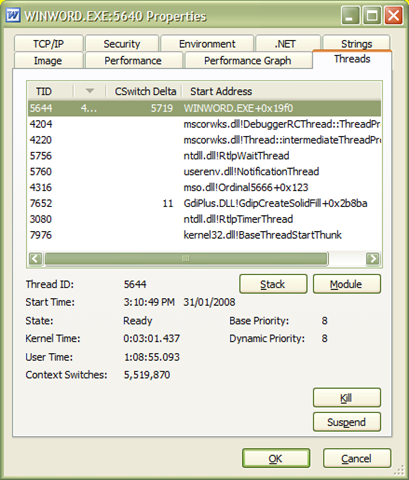Click User Time value 1:08:55.093

[152, 357]
